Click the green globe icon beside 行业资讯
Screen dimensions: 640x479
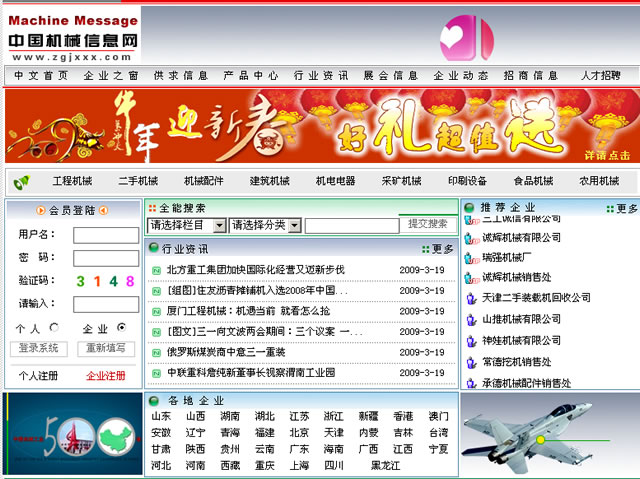pos(153,248)
